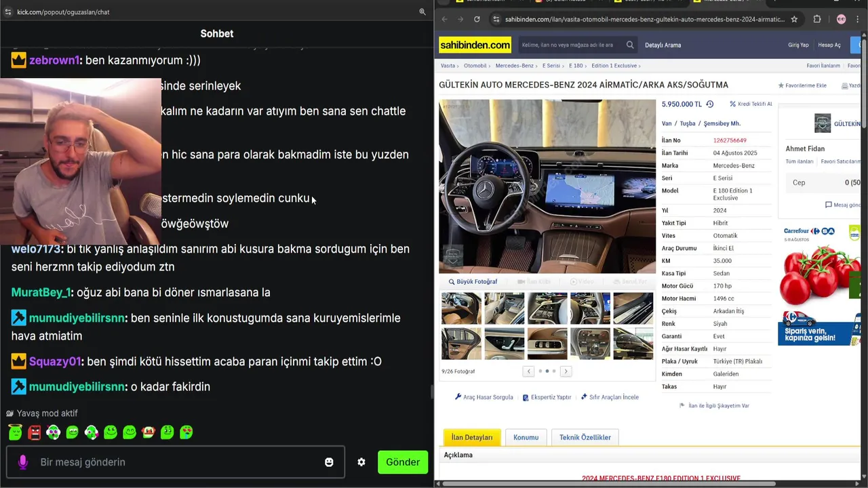Click the Gültekin store logo
This screenshot has width=868, height=488.
pyautogui.click(x=823, y=123)
